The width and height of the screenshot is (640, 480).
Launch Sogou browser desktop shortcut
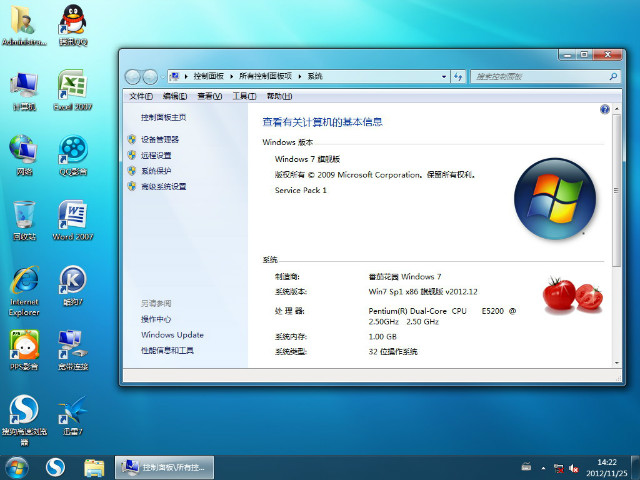[24, 420]
